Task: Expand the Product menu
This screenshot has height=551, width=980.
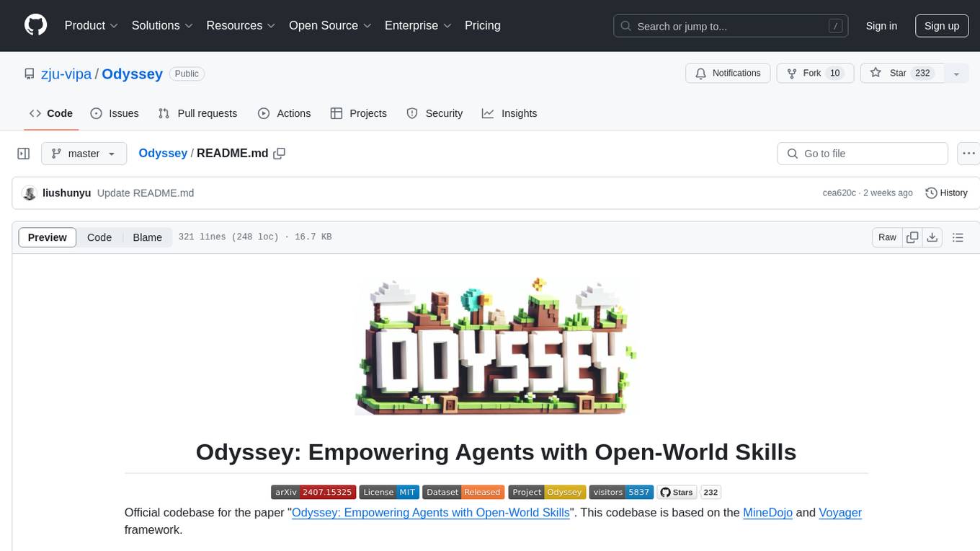Action: 92,25
